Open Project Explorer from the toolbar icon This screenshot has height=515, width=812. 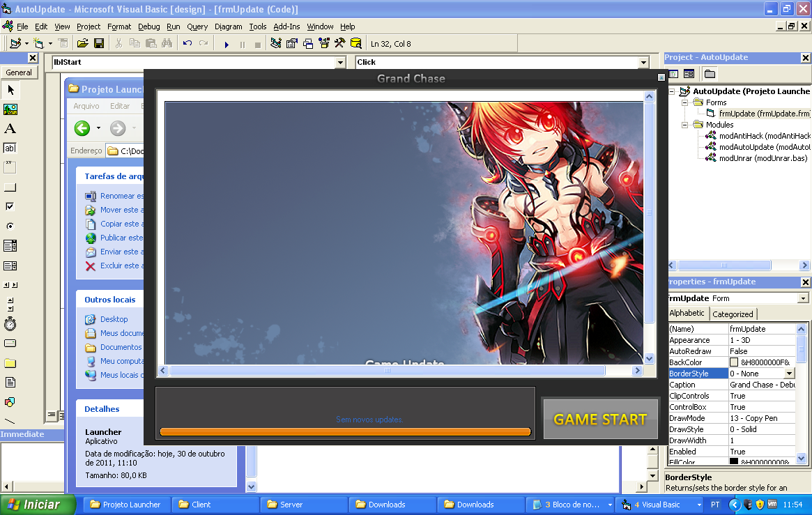[x=276, y=43]
